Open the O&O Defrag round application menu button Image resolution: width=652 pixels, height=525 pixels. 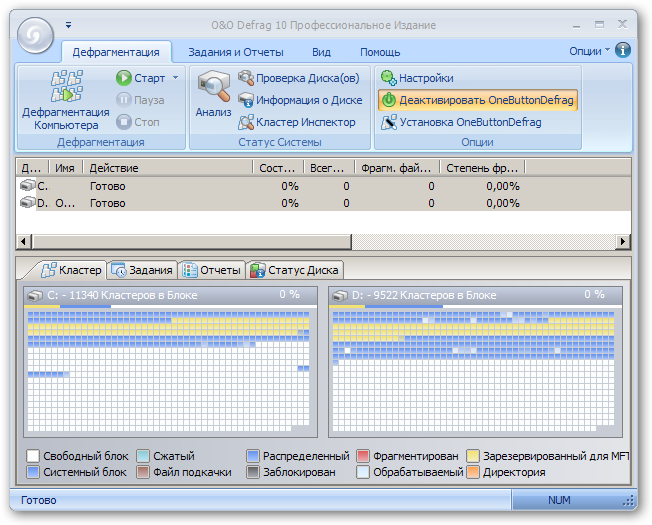(x=35, y=35)
